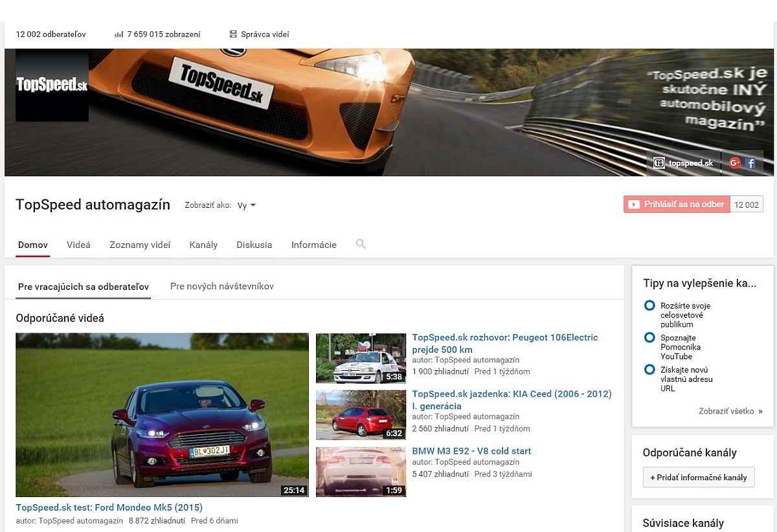Open the Facebook icon on the banner
The image size is (777, 532).
click(751, 163)
